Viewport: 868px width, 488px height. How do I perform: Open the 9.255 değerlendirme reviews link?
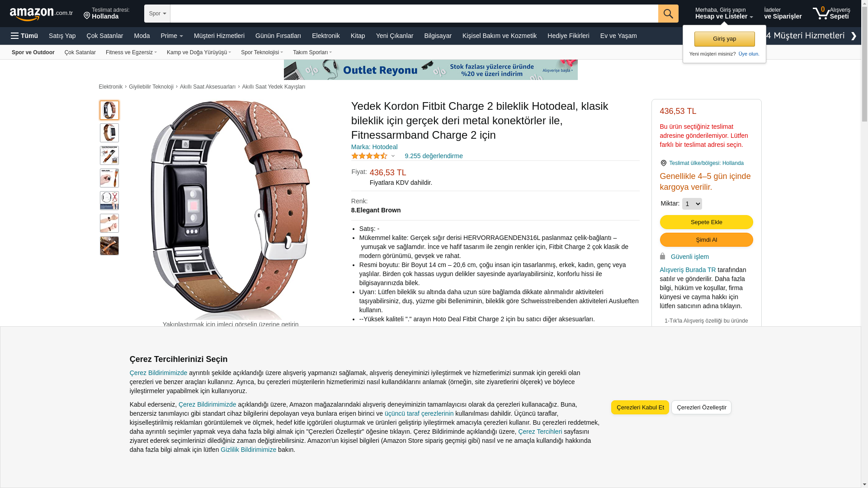(x=434, y=156)
